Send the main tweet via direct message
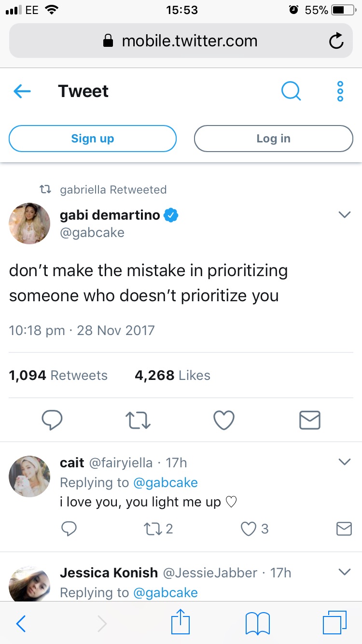Viewport: 362px width, 644px height. click(x=309, y=420)
